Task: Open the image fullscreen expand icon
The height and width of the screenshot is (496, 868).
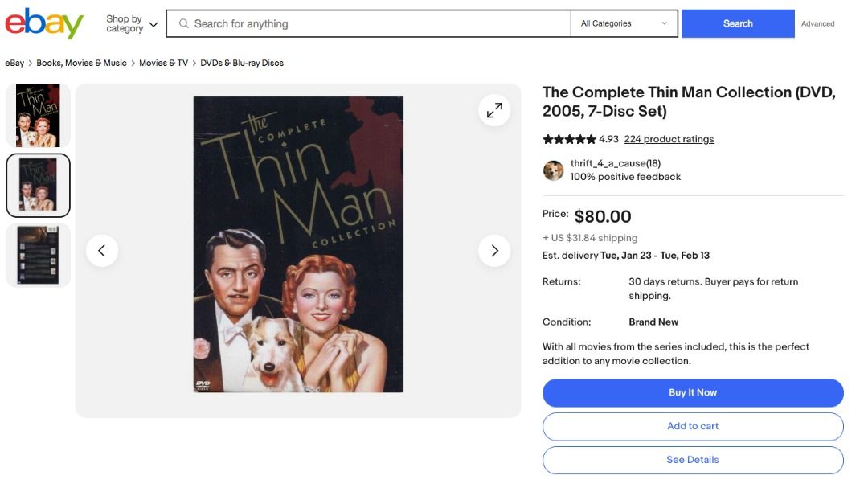Action: click(494, 110)
